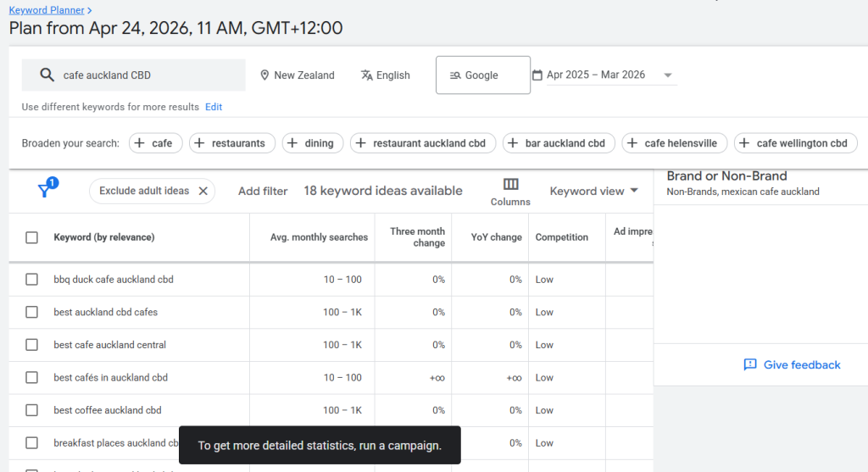The width and height of the screenshot is (868, 472).
Task: Open the date range dropdown arrow
Action: pyautogui.click(x=668, y=75)
